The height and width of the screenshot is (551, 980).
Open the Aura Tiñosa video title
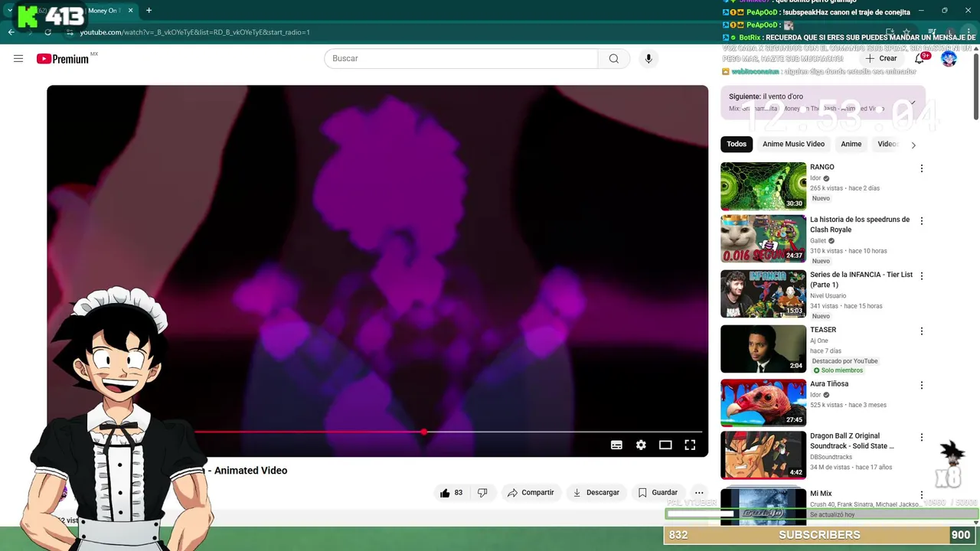click(829, 384)
